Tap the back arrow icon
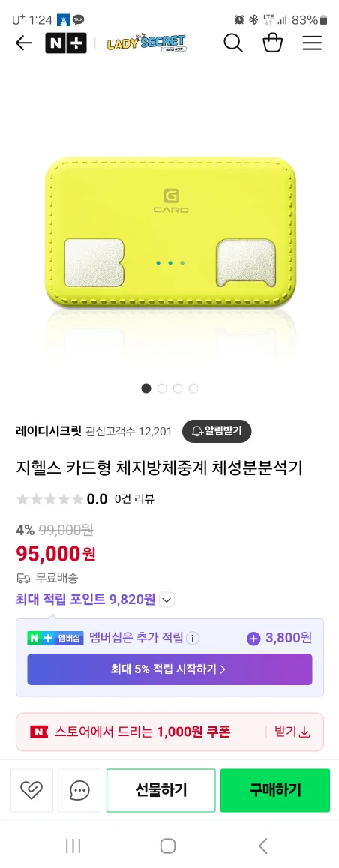This screenshot has width=339, height=868. pyautogui.click(x=24, y=43)
